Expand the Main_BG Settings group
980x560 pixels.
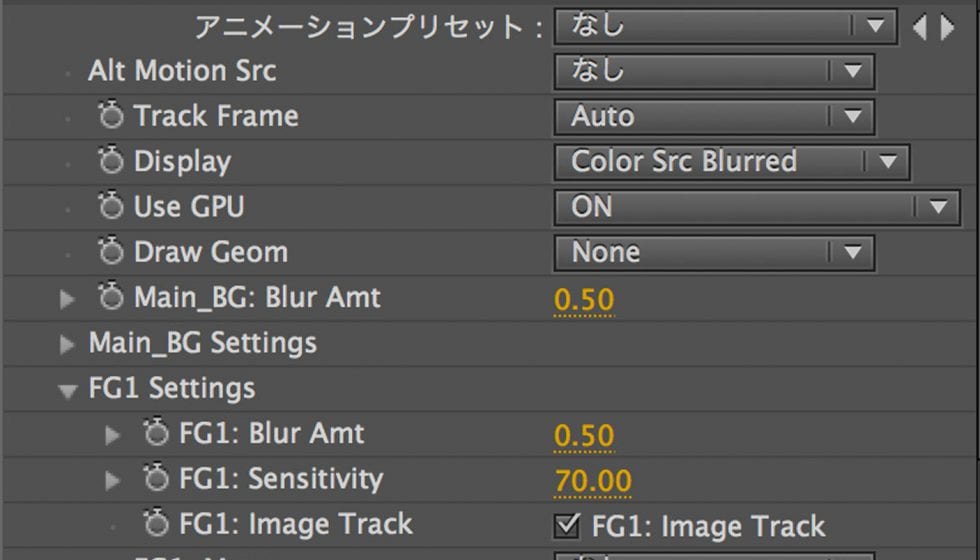click(x=67, y=344)
